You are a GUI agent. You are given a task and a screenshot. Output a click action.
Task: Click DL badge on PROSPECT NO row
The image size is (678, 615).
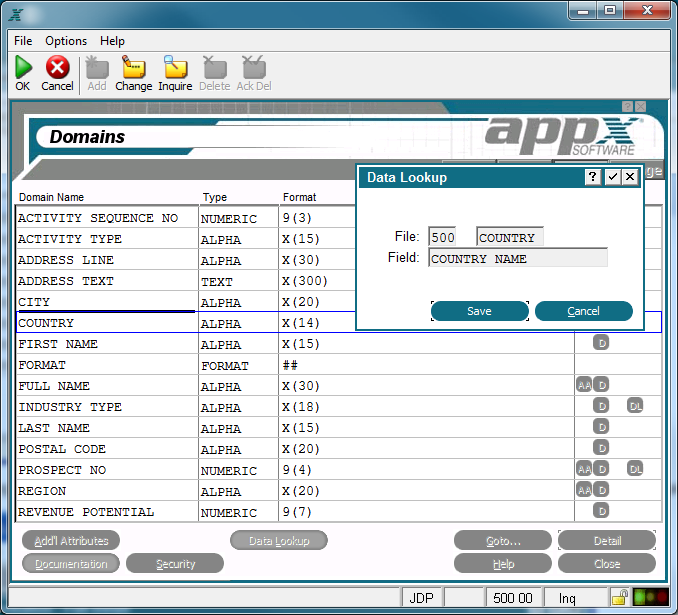pyautogui.click(x=635, y=469)
